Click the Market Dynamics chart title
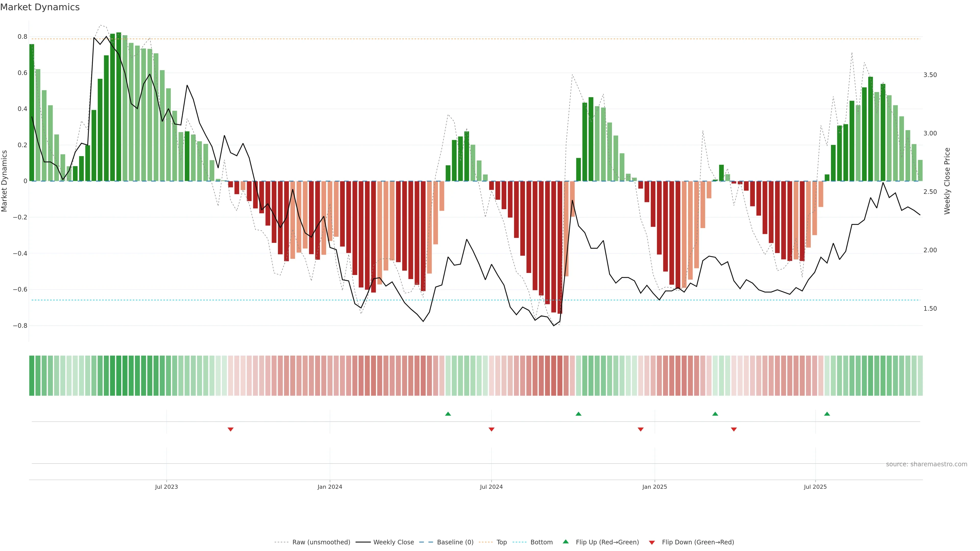Screen dimensions: 980x551 [40, 7]
